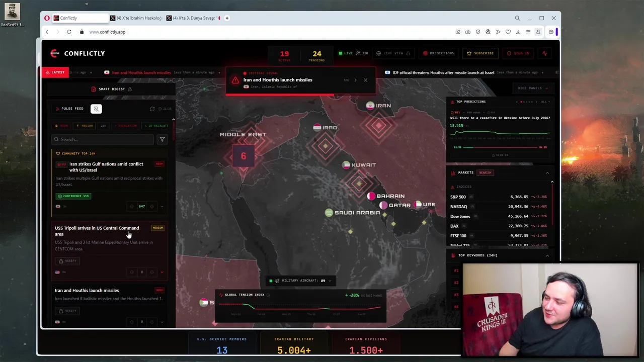644x362 pixels.
Task: Select the Dow Jones index row
Action: pos(498,216)
